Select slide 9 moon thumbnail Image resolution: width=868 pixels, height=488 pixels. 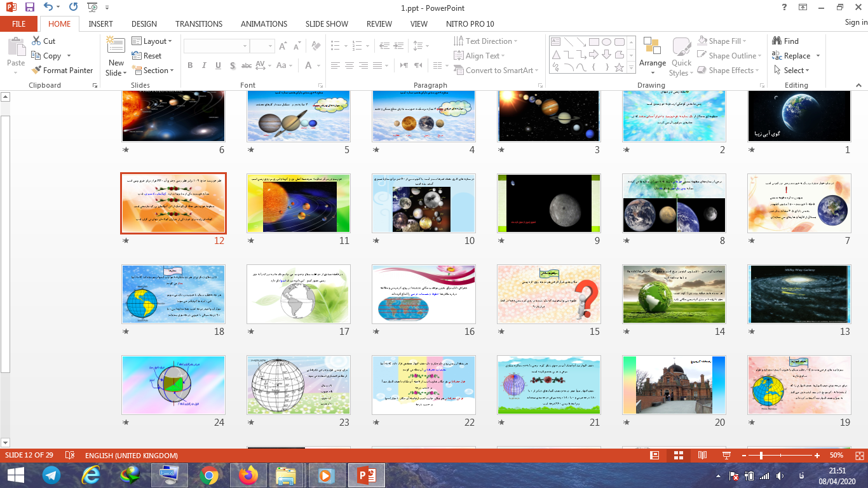coord(548,203)
